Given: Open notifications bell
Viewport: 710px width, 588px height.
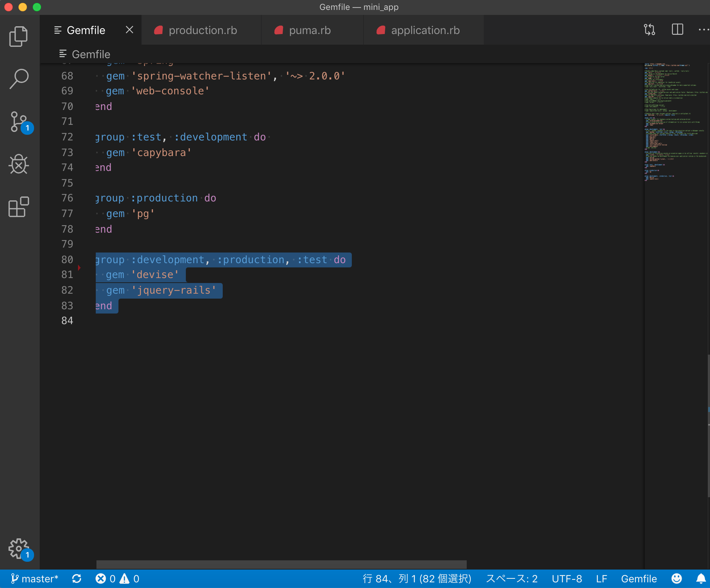Looking at the screenshot, I should click(700, 579).
